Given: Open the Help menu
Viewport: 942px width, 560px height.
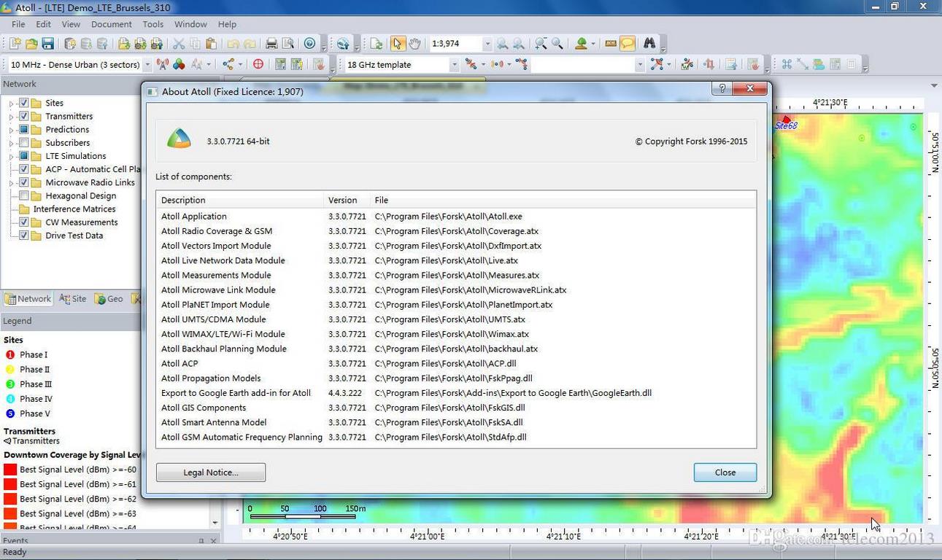Looking at the screenshot, I should (227, 24).
